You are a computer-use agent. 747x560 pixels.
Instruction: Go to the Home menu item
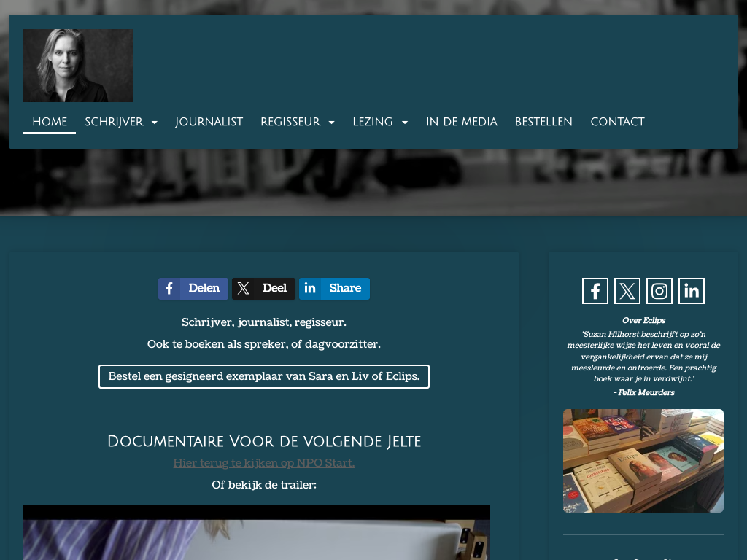coord(50,122)
